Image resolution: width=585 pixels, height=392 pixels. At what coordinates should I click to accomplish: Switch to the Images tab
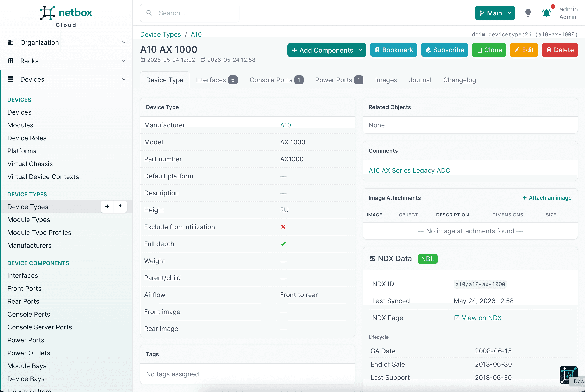click(386, 80)
